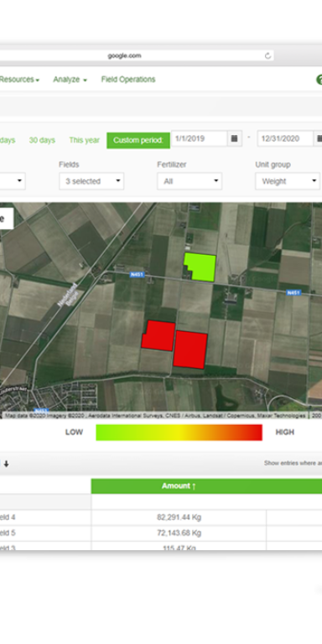Select the larger red field polygon
Viewport: 322px width, 644px height.
[x=190, y=350]
